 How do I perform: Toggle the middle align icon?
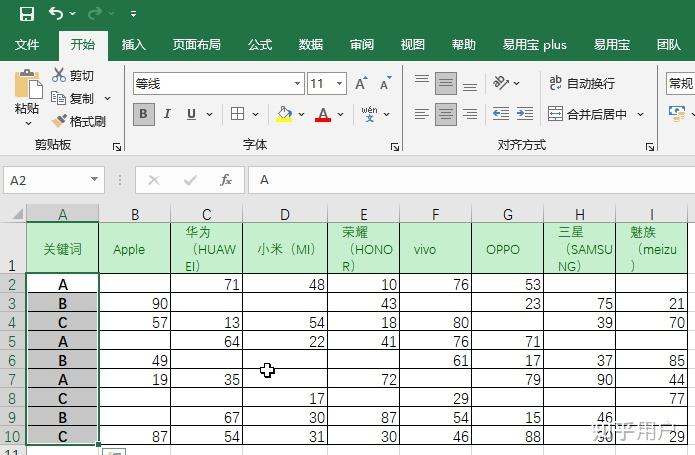coord(446,83)
